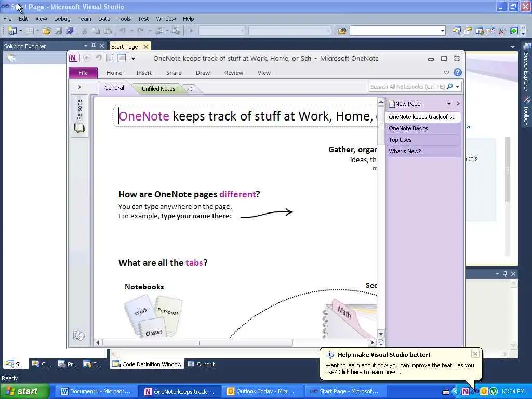Open the OneNote Basics page
This screenshot has width=532, height=399.
[423, 128]
